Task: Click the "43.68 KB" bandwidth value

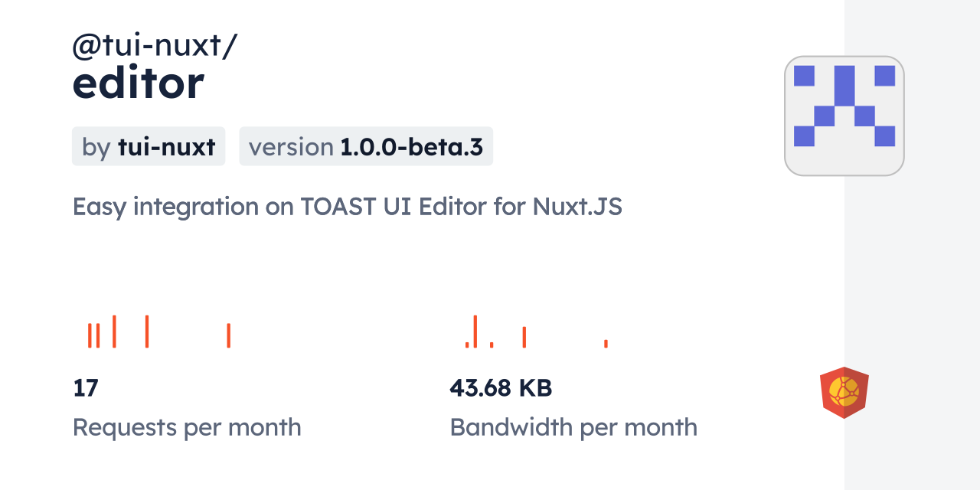Action: click(501, 388)
